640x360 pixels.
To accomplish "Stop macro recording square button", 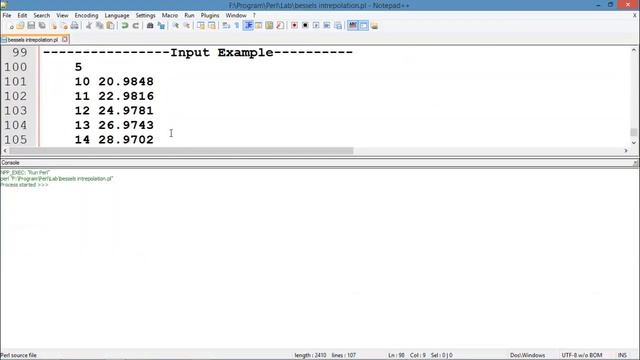I will pos(305,26).
